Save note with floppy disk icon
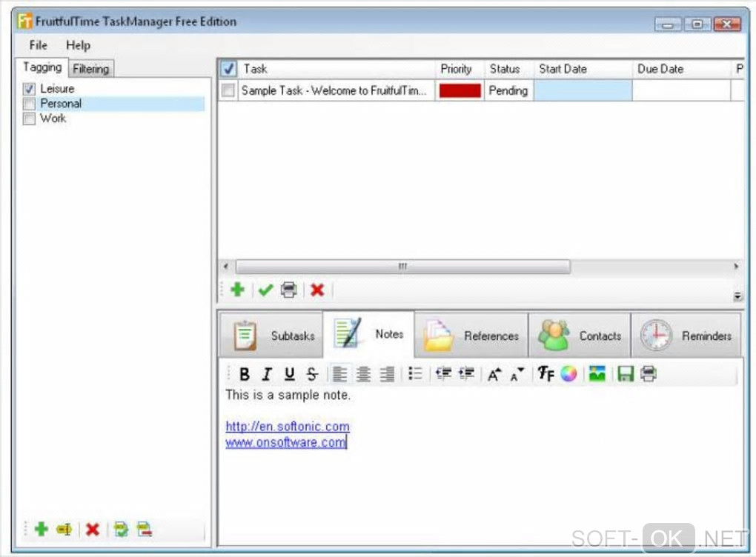This screenshot has height=557, width=756. [626, 374]
